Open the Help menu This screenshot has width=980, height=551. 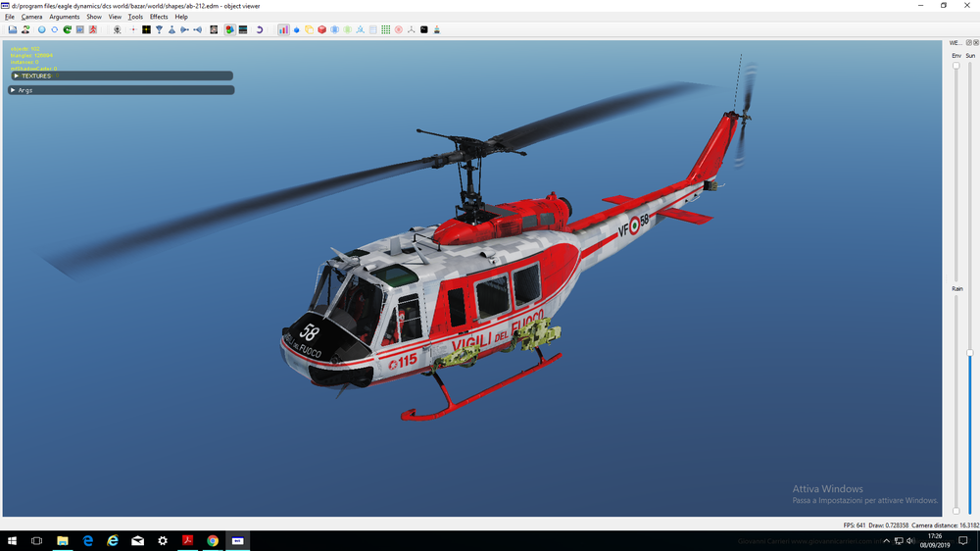coord(181,17)
